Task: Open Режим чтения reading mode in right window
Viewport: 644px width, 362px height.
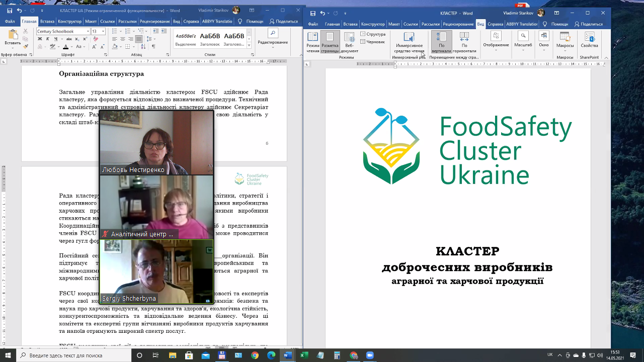Action: click(x=313, y=42)
